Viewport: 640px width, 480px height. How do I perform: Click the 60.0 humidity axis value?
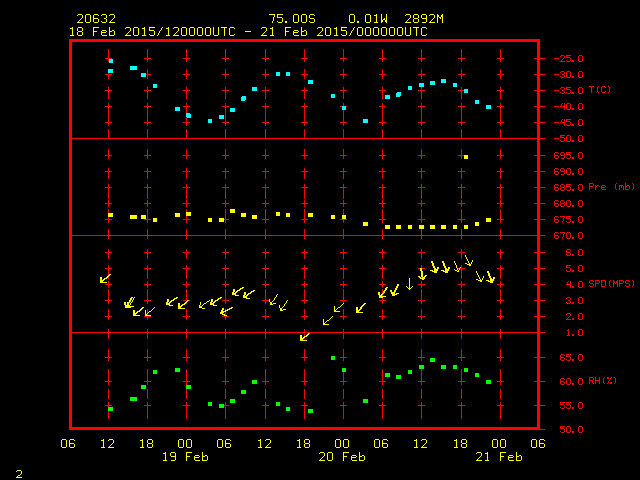[x=571, y=382]
